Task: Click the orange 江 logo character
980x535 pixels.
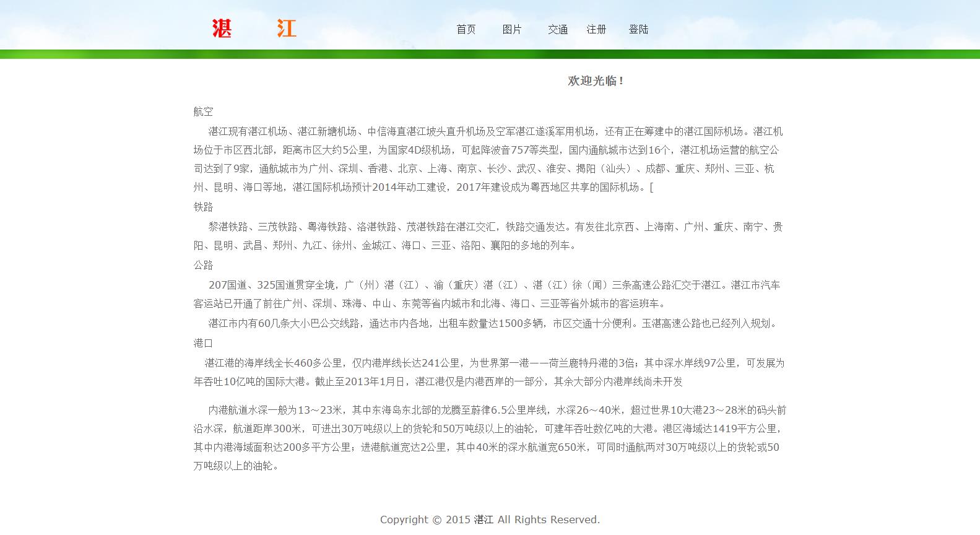Action: pyautogui.click(x=286, y=28)
